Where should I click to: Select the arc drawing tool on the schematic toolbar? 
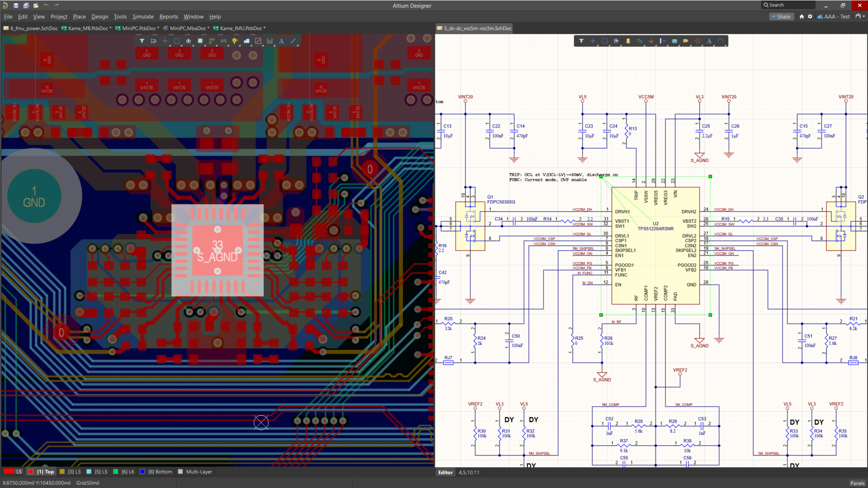(x=722, y=41)
